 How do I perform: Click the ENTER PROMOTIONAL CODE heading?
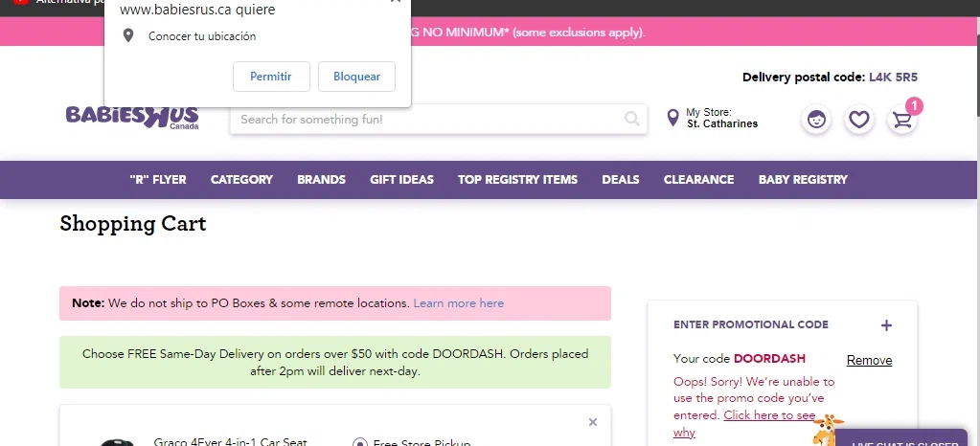point(751,324)
